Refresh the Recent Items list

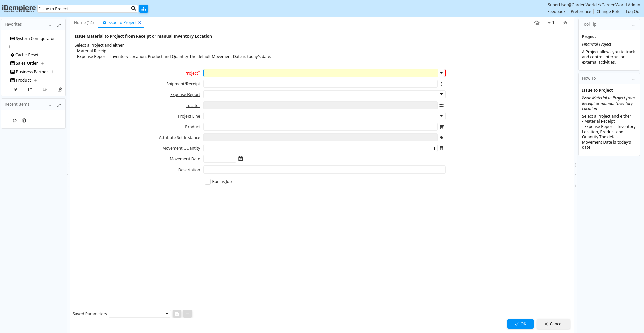coord(15,120)
